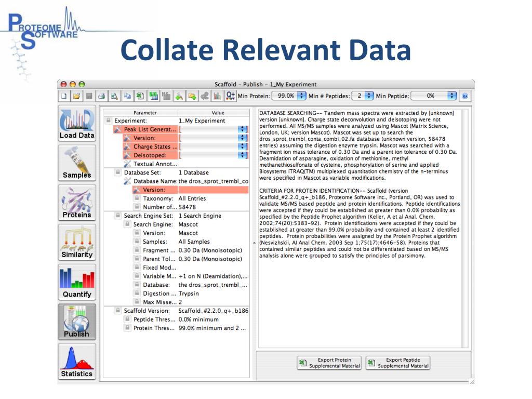
Task: Click the Print toolbar icon
Action: point(102,96)
